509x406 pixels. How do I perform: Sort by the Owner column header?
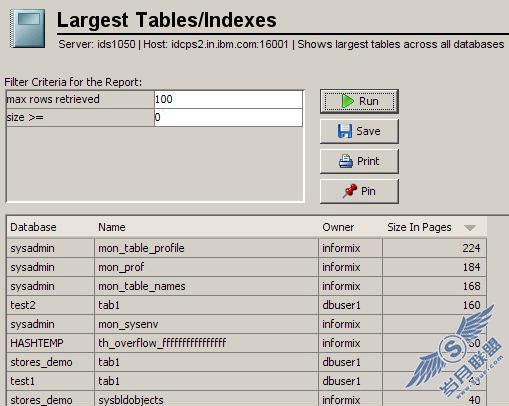(350, 227)
